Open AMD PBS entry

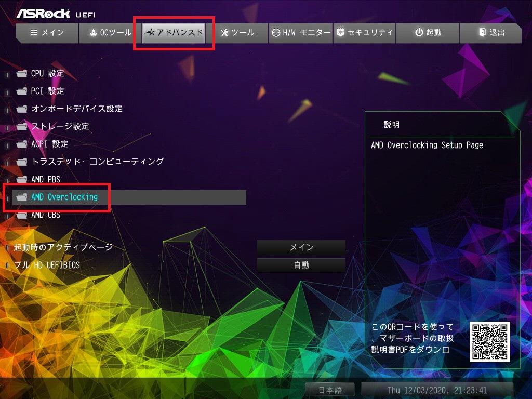(x=46, y=179)
